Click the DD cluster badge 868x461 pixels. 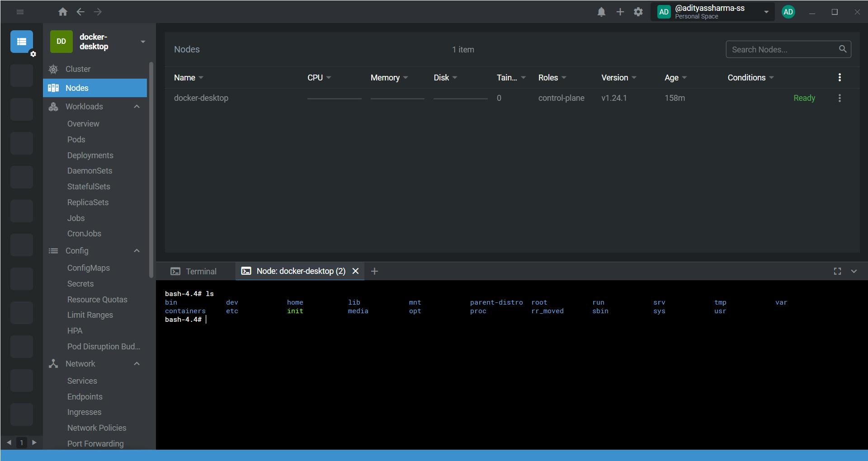(61, 42)
